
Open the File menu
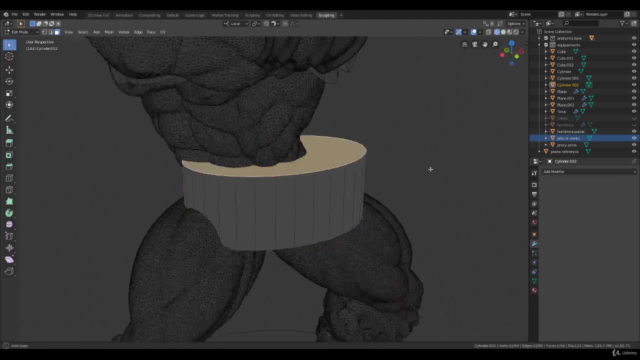(15, 15)
